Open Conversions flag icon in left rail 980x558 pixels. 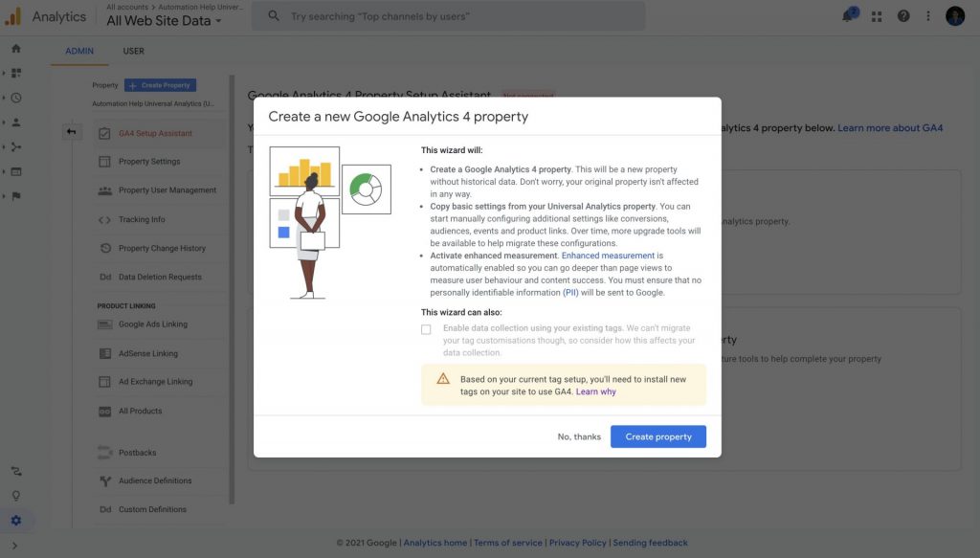[16, 196]
